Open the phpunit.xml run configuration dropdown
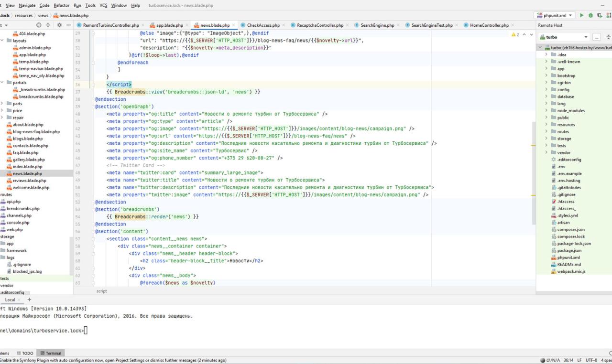The width and height of the screenshot is (612, 364). tap(555, 15)
